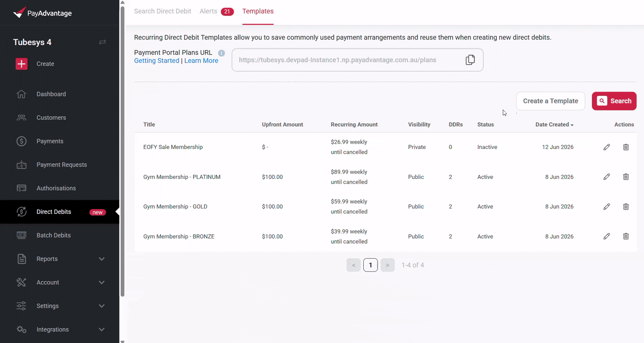The height and width of the screenshot is (343, 644).
Task: Edit Gym Membership - PLATINUM template
Action: [x=607, y=177]
